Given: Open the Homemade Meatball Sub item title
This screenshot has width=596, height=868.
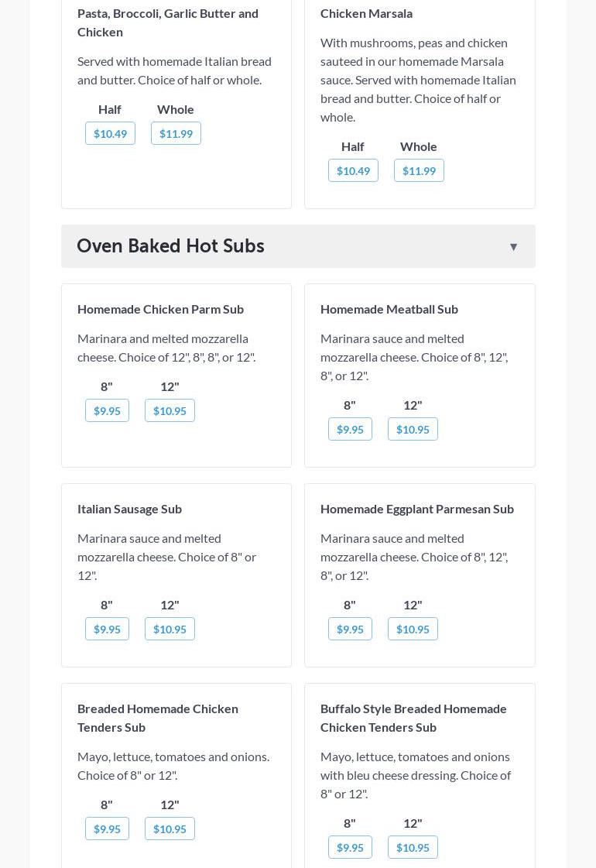Looking at the screenshot, I should tap(389, 309).
